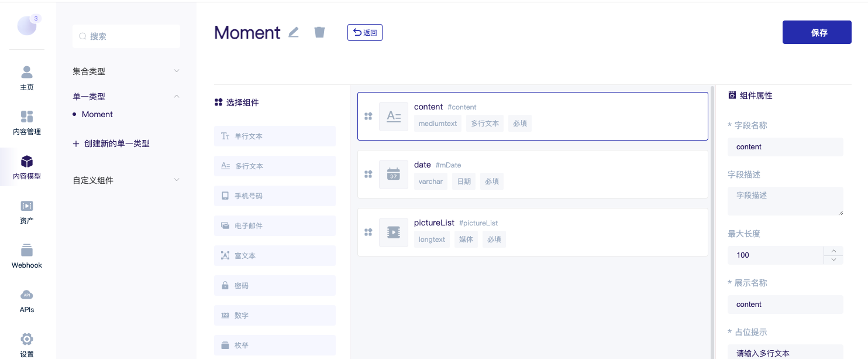Add 密码 password component
This screenshot has width=868, height=359.
click(275, 285)
